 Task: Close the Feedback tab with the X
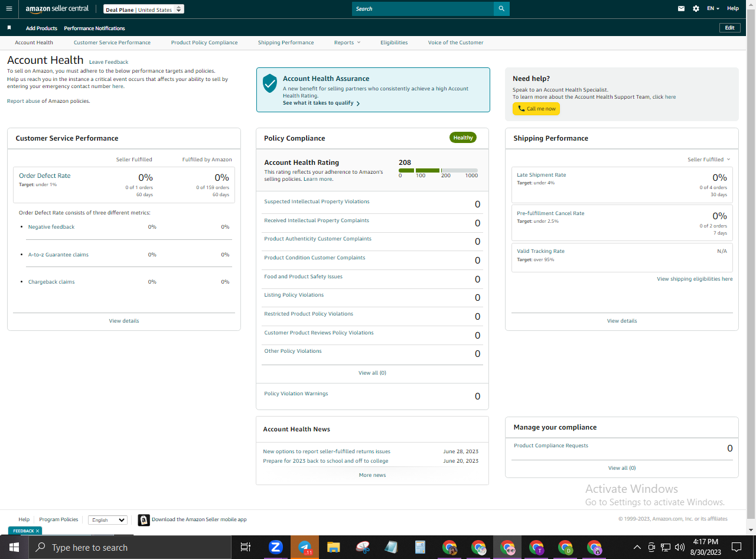click(x=37, y=531)
